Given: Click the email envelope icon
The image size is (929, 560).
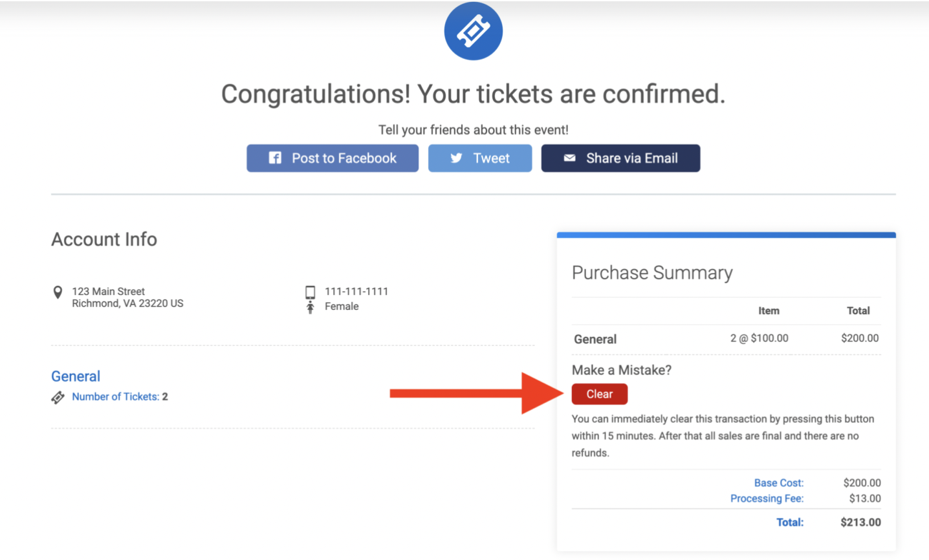Looking at the screenshot, I should click(569, 157).
